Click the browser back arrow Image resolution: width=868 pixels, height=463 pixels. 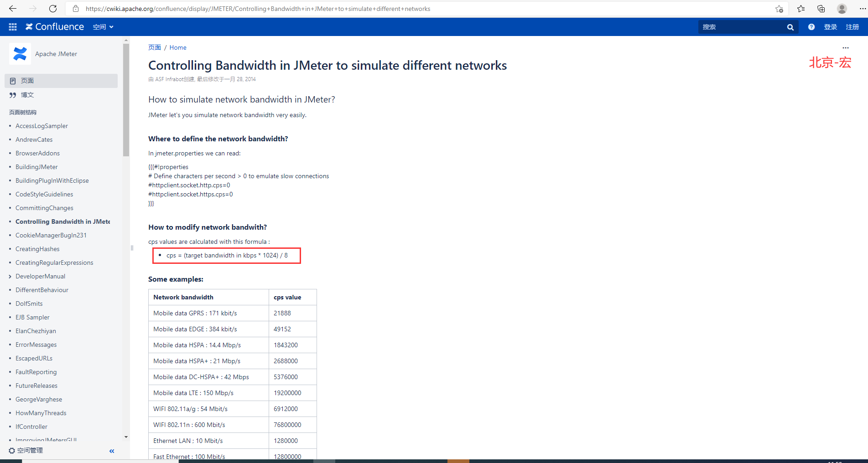[13, 9]
